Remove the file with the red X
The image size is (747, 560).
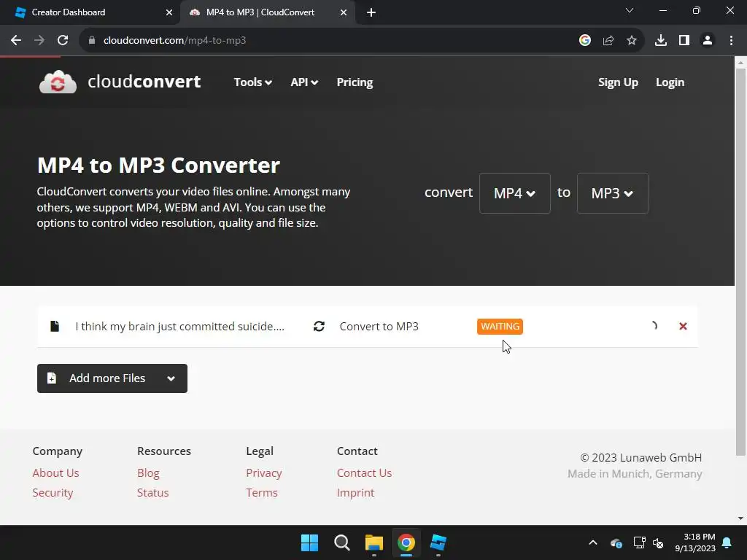tap(683, 326)
